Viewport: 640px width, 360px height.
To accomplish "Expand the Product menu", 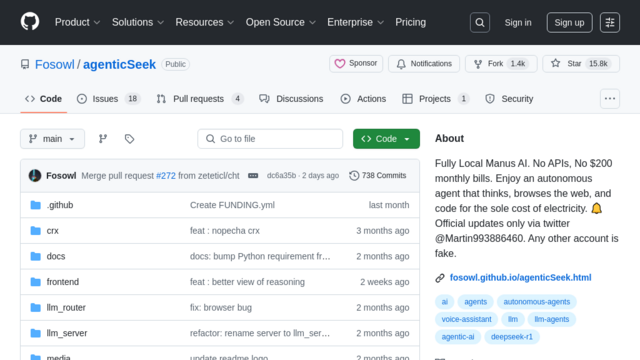I will click(78, 22).
